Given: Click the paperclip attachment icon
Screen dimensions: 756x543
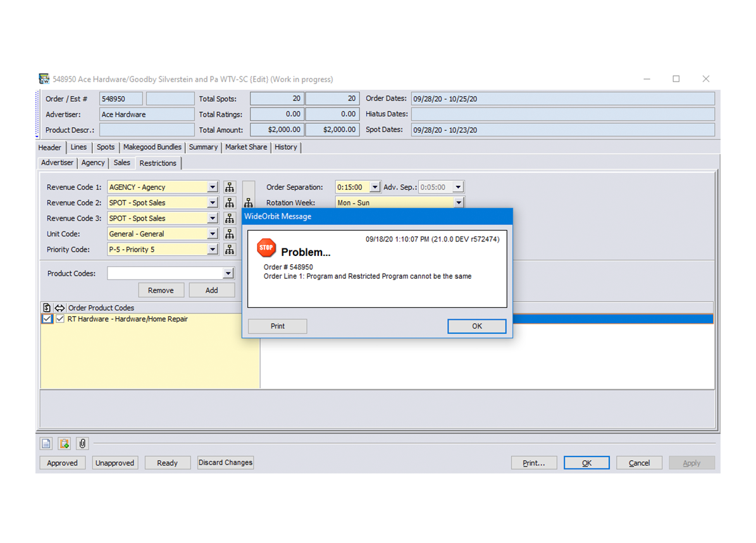Looking at the screenshot, I should point(82,443).
